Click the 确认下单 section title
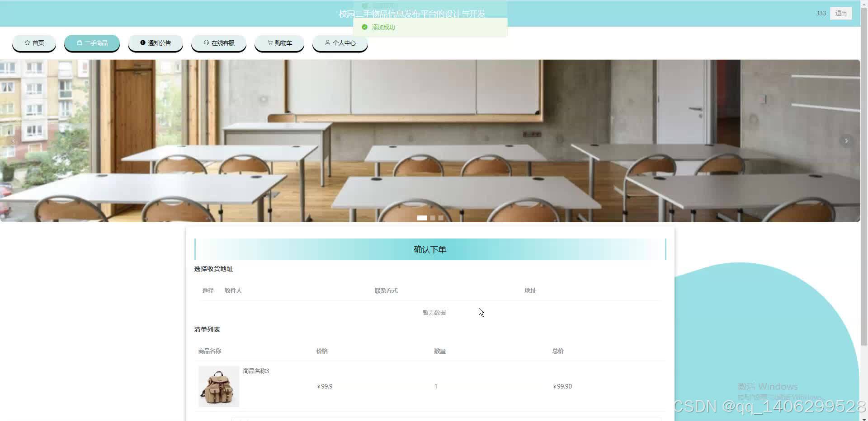Viewport: 868px width, 421px height. pos(430,249)
